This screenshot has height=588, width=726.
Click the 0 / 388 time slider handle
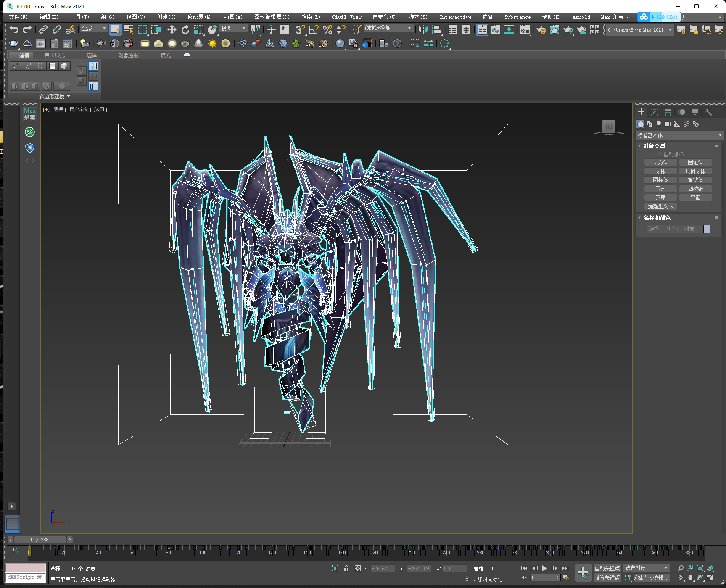click(40, 540)
